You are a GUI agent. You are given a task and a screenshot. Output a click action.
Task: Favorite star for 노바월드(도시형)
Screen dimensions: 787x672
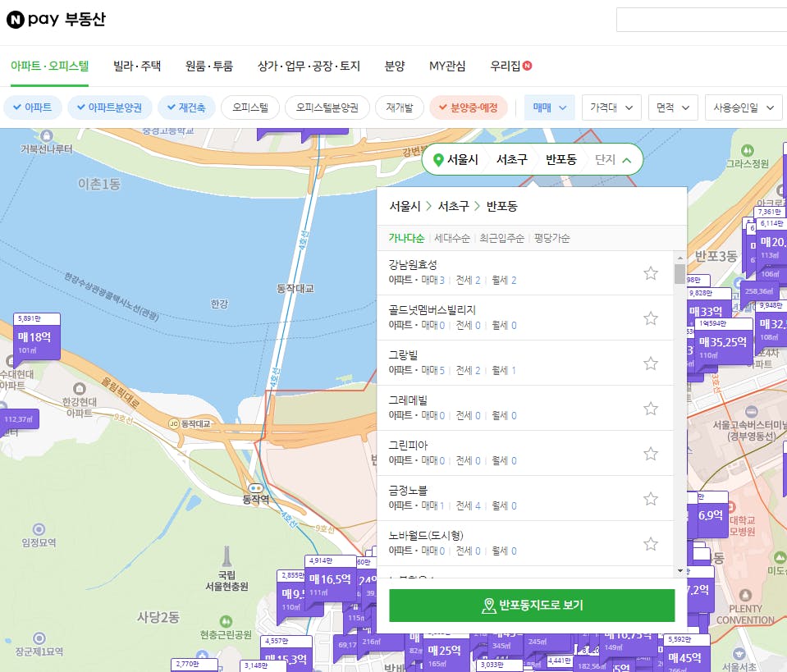pyautogui.click(x=651, y=544)
